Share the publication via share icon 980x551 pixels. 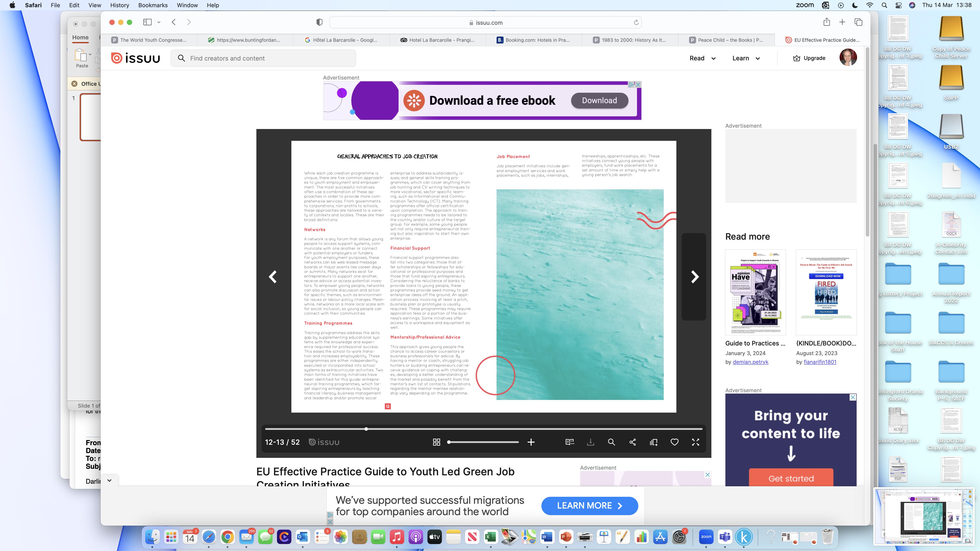click(632, 442)
